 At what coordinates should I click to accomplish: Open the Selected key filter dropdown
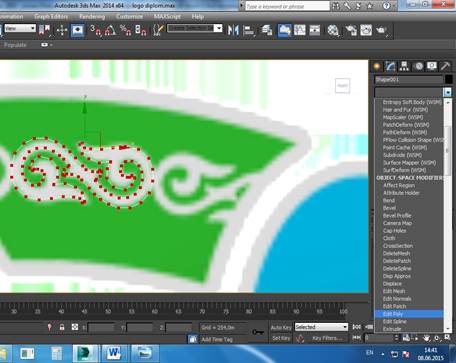pyautogui.click(x=321, y=327)
